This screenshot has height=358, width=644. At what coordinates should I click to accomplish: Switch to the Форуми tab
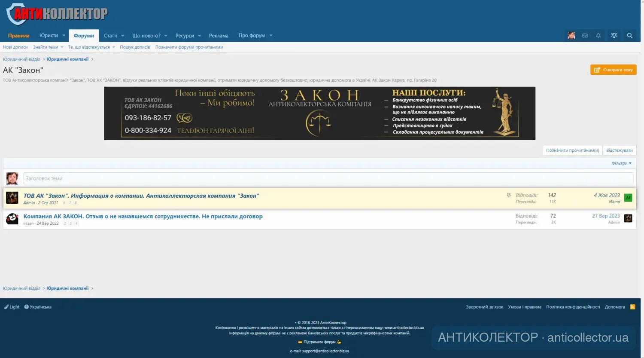[83, 35]
